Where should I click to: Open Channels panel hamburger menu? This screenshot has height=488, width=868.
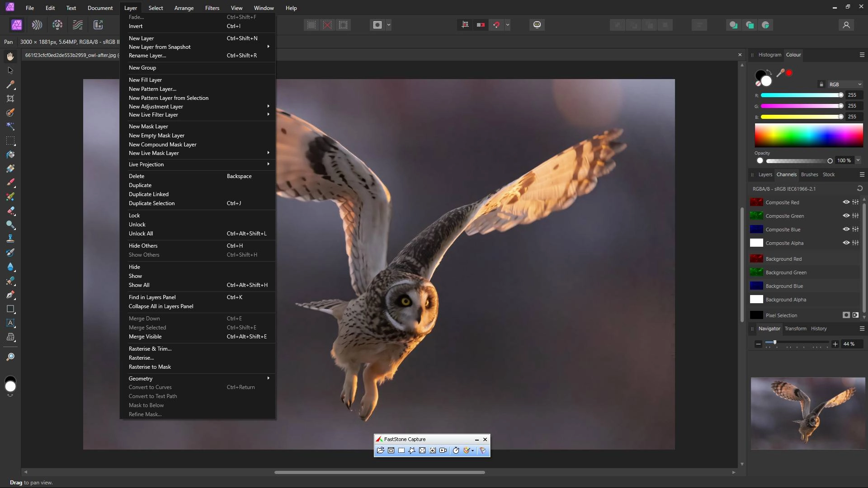click(x=862, y=174)
